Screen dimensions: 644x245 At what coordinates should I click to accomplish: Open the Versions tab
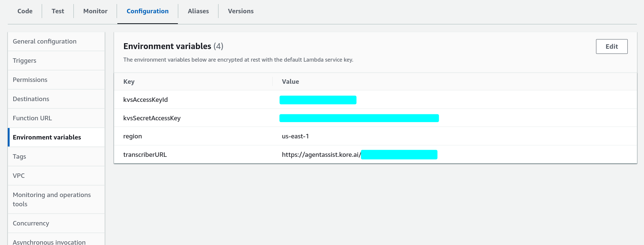coord(241,11)
